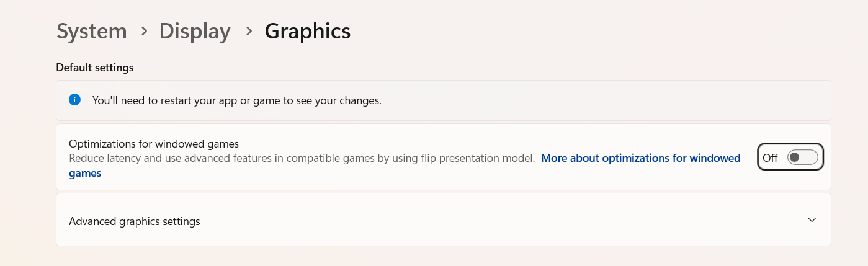Click the restart app notice text
The image size is (868, 266).
(236, 100)
